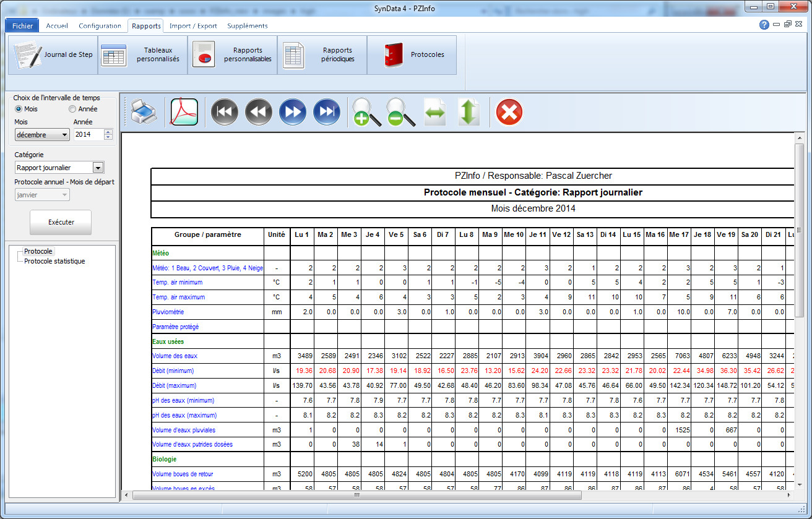
Task: Click the Débit (maximum) row label
Action: [174, 386]
